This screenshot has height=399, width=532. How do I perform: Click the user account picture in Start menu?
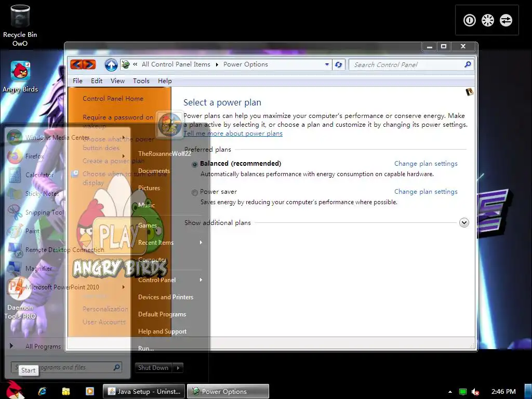tap(170, 124)
